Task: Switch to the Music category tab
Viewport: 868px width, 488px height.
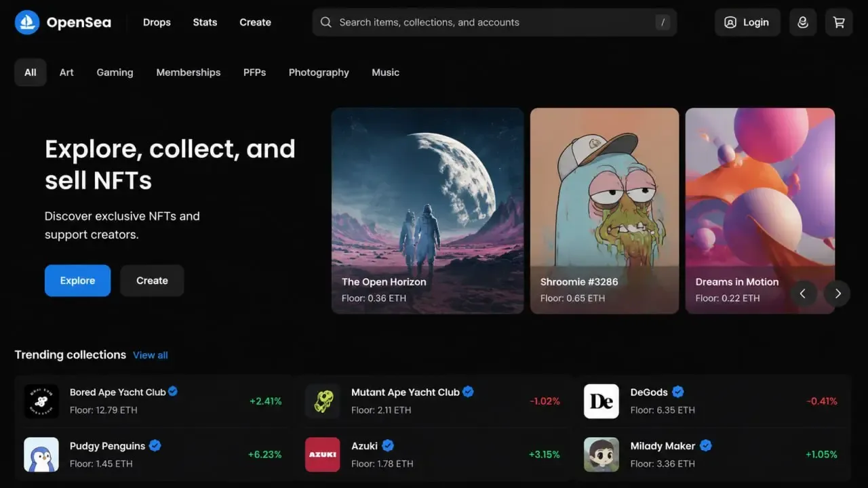Action: [385, 73]
